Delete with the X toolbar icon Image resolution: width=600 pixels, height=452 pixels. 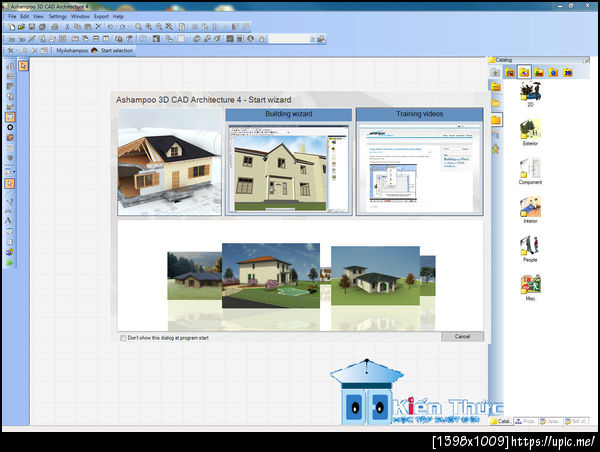(x=98, y=26)
